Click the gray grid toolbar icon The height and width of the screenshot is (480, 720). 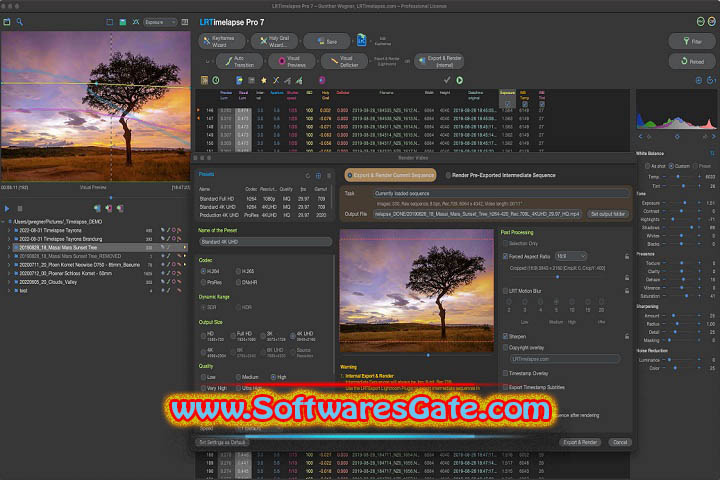[251, 80]
